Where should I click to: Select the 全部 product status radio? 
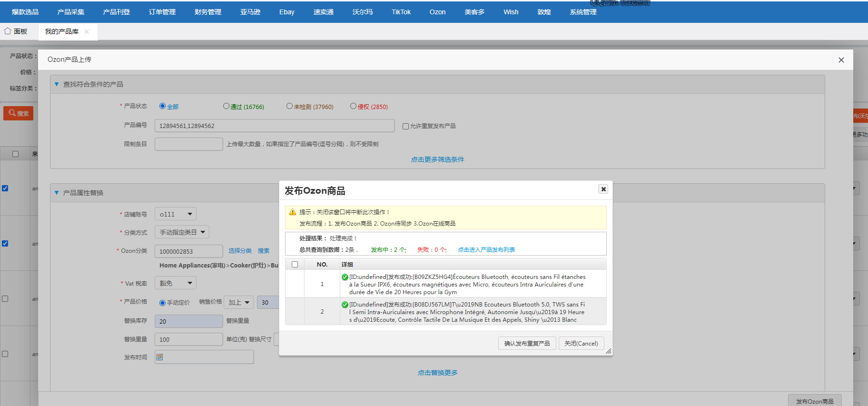(162, 106)
